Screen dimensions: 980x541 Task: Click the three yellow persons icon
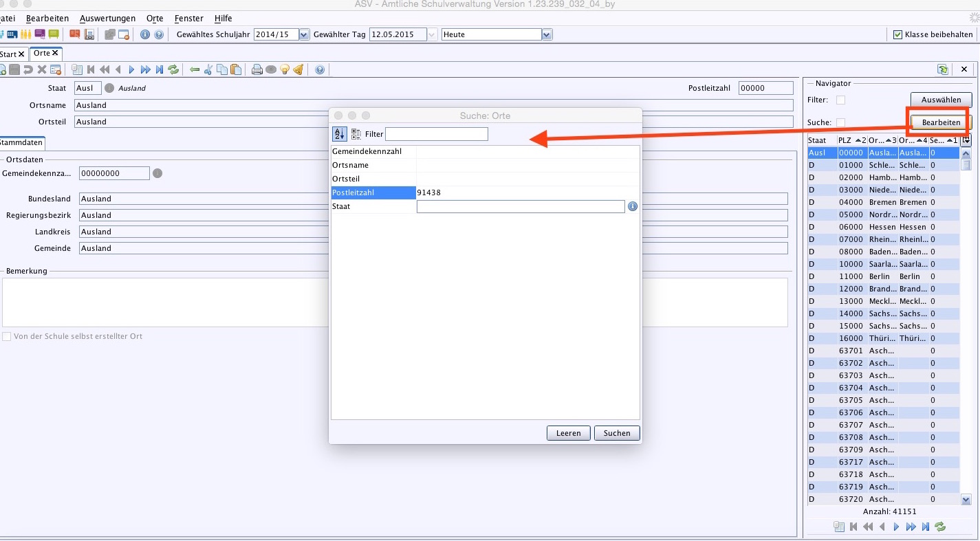click(x=26, y=34)
